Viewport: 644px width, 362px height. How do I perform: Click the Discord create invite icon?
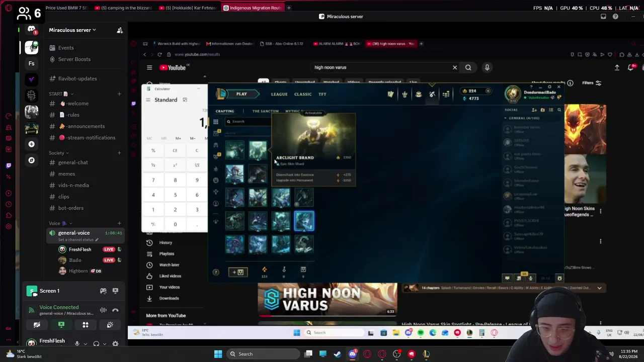click(x=120, y=30)
